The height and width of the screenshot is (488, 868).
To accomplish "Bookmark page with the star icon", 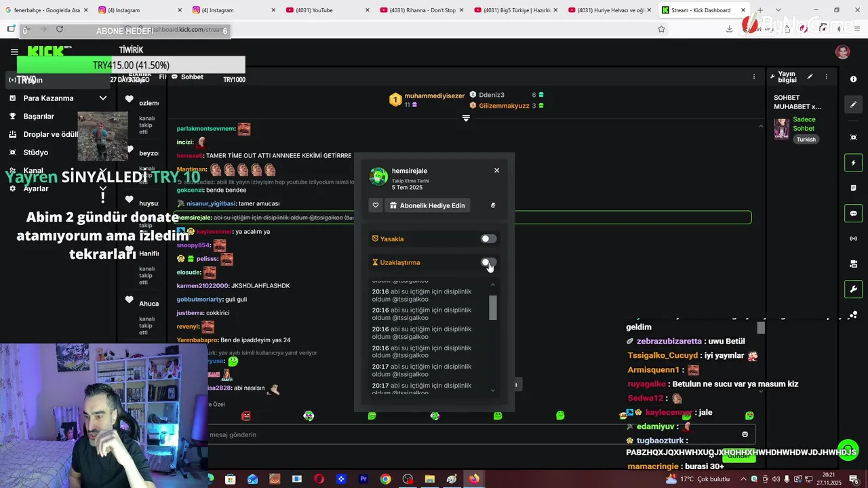I will [x=661, y=29].
